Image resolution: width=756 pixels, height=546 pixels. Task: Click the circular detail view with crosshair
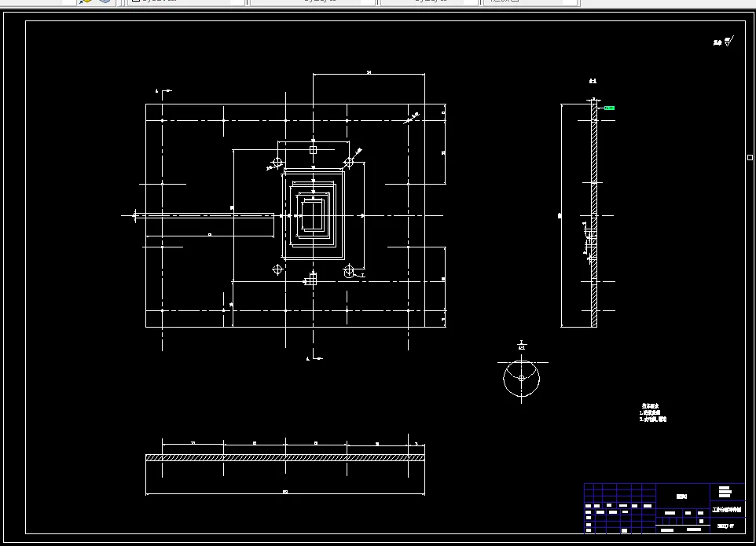pos(521,379)
